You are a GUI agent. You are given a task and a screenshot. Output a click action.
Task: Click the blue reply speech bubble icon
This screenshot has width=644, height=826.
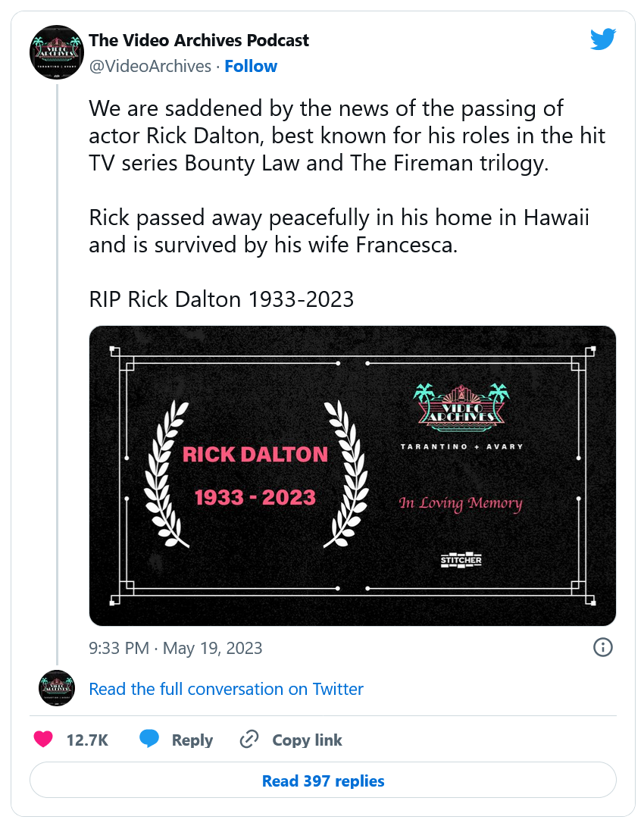[x=149, y=740]
